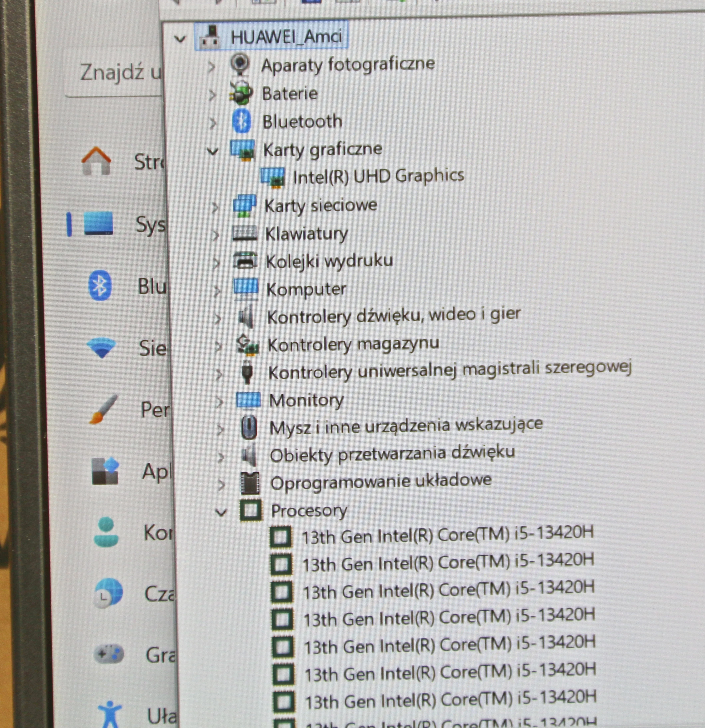Screen dimensions: 705x728
Task: Expand Oprogramowanie układowe category
Action: pyautogui.click(x=222, y=485)
